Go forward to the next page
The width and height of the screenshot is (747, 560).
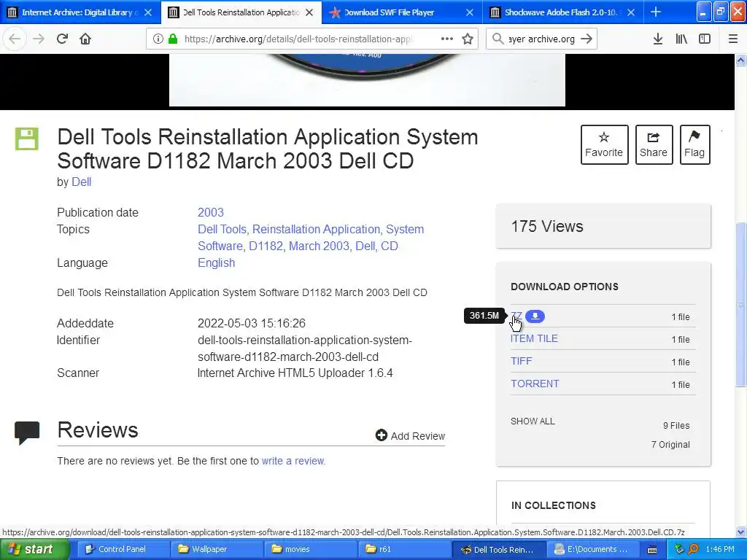point(38,39)
